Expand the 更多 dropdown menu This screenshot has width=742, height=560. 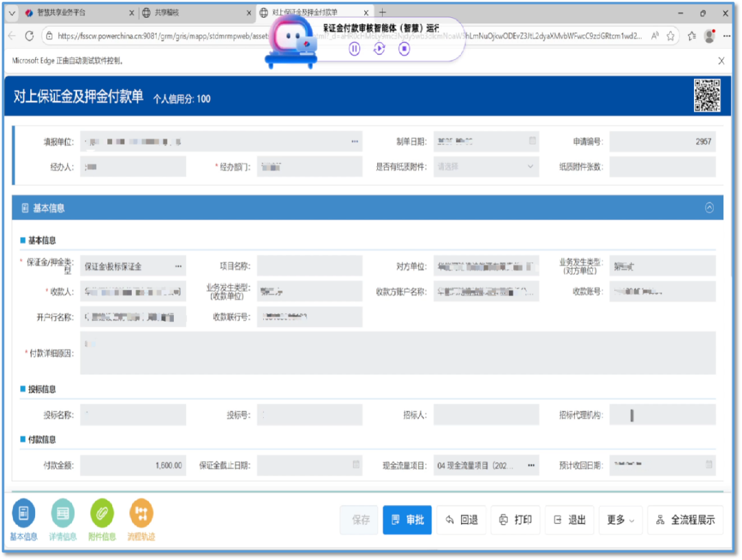click(x=620, y=519)
